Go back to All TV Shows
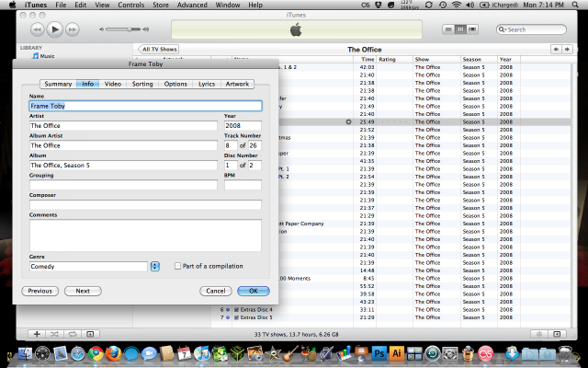 (158, 49)
